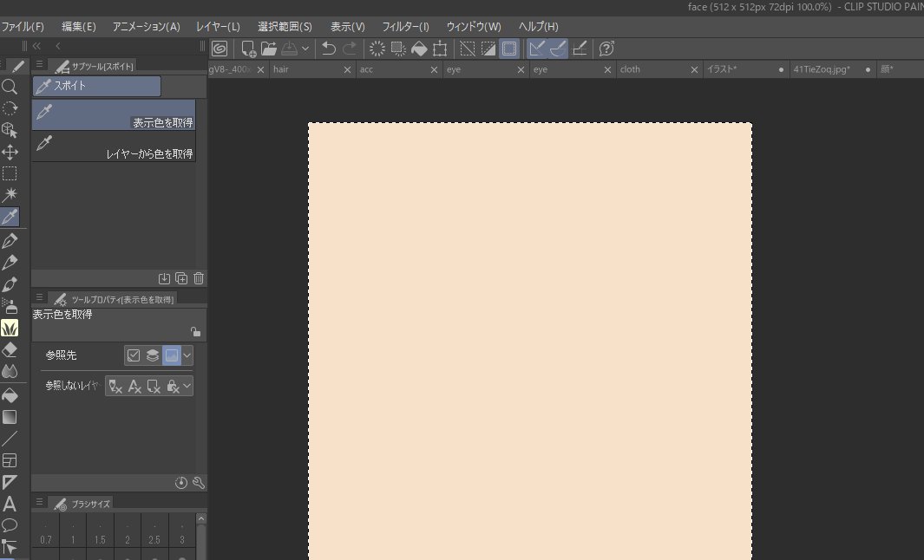Open the レイヤー(L) menu
Screen dimensions: 924x560
(x=218, y=27)
